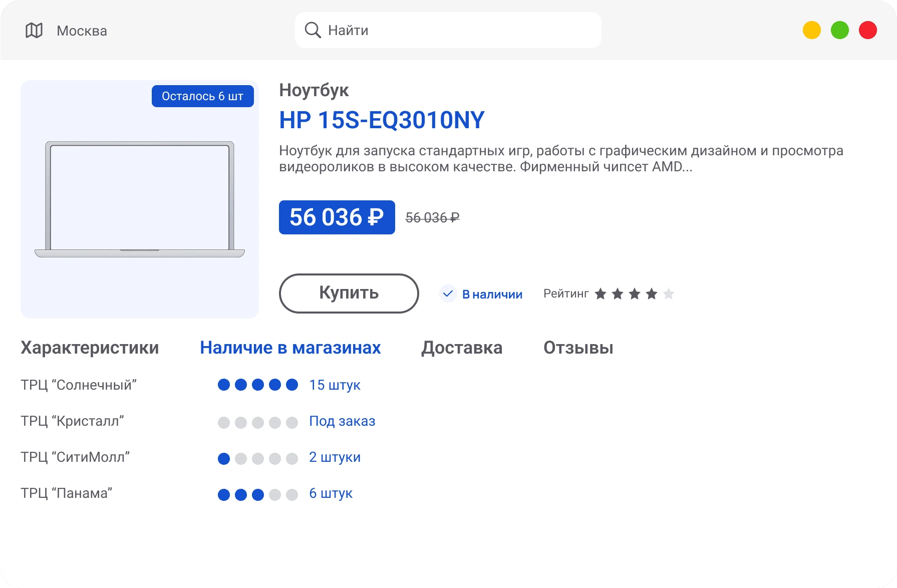Select the Наличие в магазинах tab

(290, 348)
